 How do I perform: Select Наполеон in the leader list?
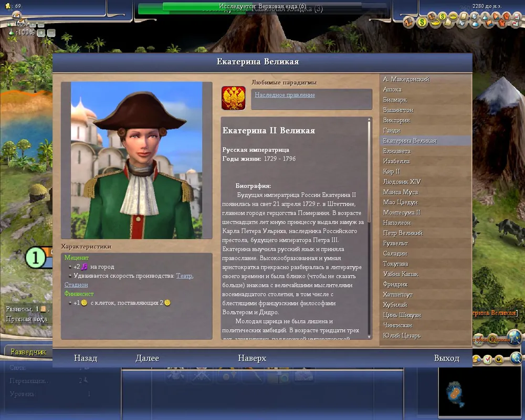(x=425, y=223)
